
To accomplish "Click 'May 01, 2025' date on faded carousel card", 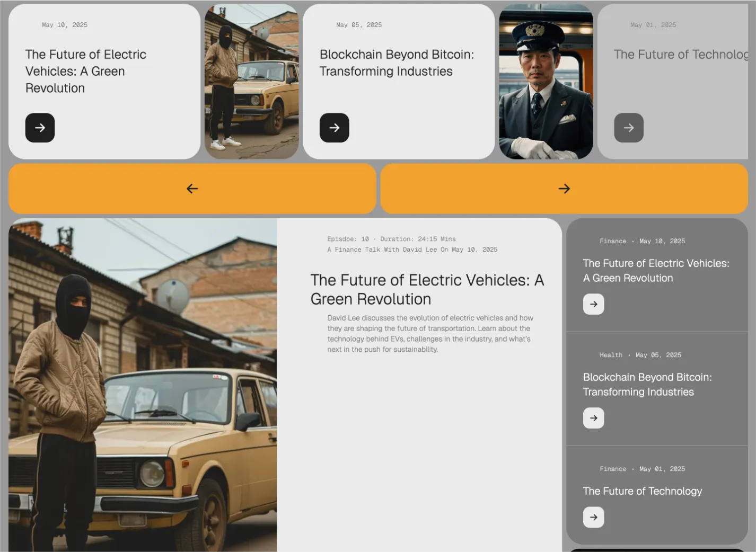I will pyautogui.click(x=653, y=25).
